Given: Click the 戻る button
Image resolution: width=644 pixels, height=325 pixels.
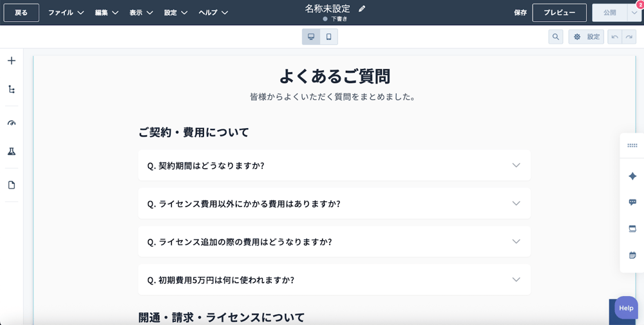Looking at the screenshot, I should click(21, 13).
